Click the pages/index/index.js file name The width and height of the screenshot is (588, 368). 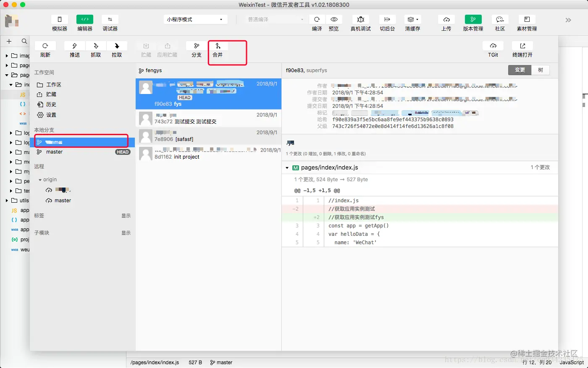[x=329, y=167]
